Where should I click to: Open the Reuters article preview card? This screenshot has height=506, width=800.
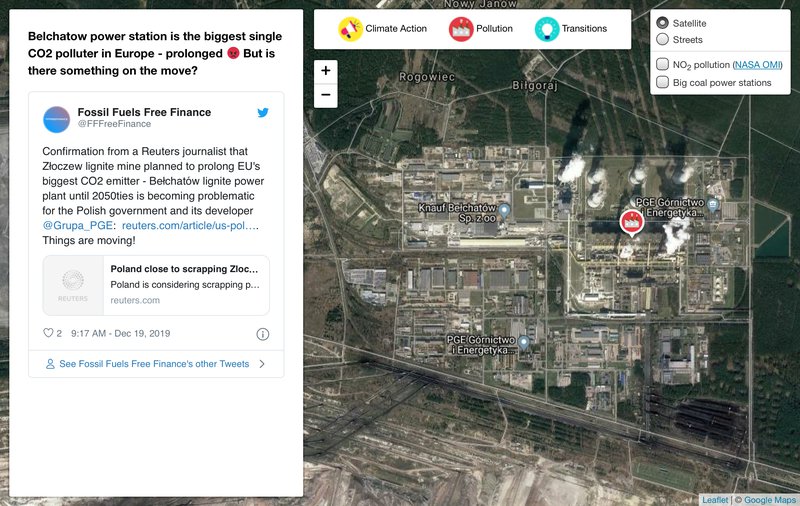pos(156,285)
